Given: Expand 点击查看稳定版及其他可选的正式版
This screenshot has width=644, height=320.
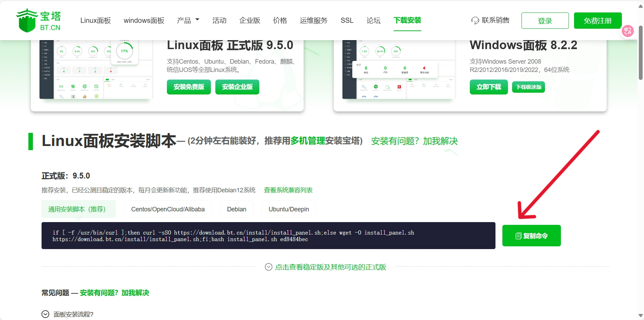Looking at the screenshot, I should pos(331,267).
